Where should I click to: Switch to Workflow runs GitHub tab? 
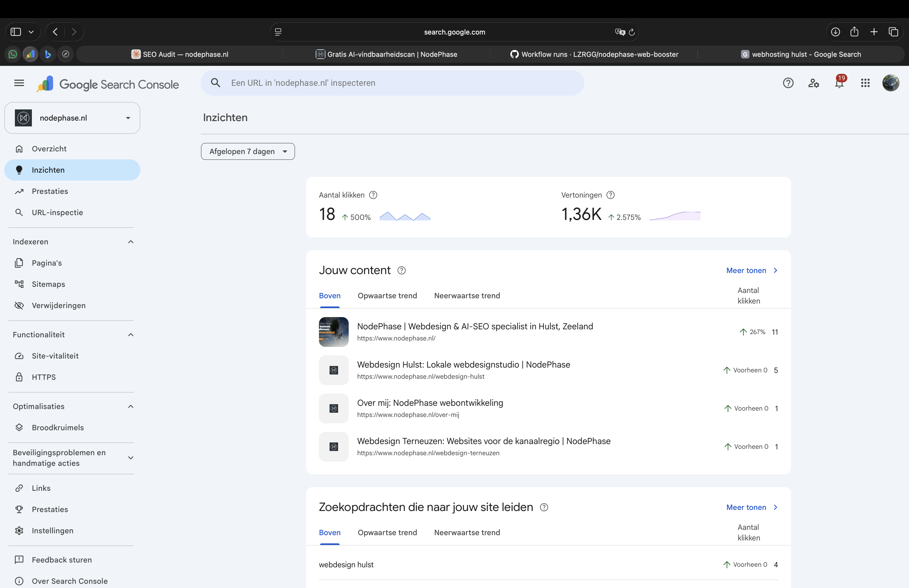(x=594, y=54)
